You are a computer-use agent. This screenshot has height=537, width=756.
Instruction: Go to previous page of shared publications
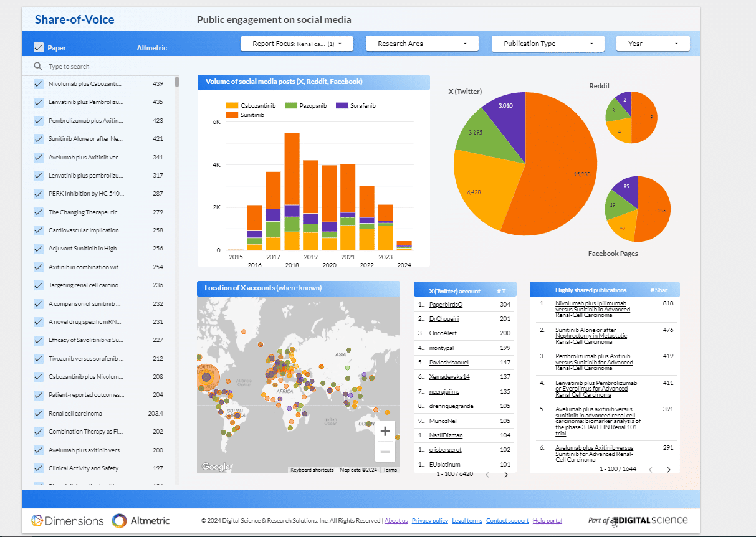tap(649, 469)
